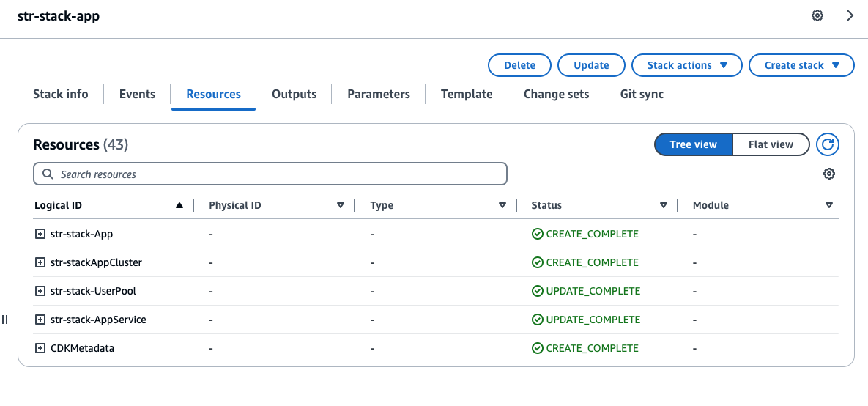Open the Stack actions dropdown
868x406 pixels.
687,65
